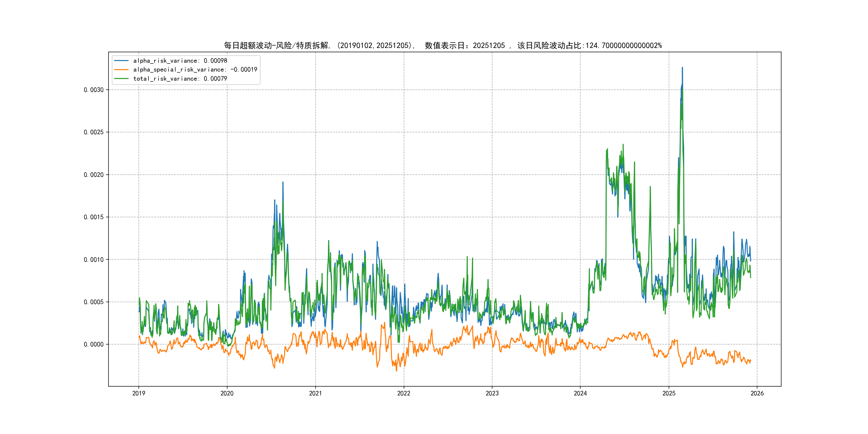The height and width of the screenshot is (434, 868).
Task: Click the 2023 x-axis tick label
Action: (x=492, y=393)
